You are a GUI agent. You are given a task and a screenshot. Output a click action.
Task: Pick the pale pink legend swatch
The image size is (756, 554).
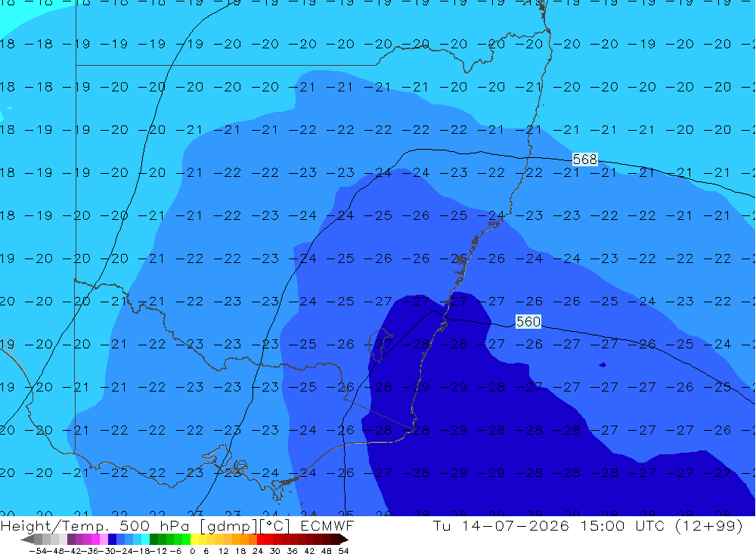104,540
